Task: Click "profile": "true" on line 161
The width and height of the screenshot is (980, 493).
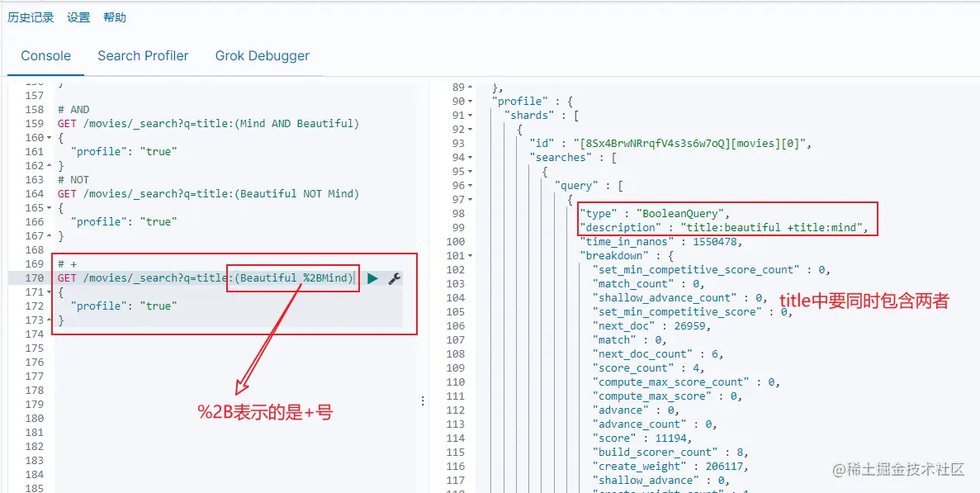Action: click(x=124, y=151)
